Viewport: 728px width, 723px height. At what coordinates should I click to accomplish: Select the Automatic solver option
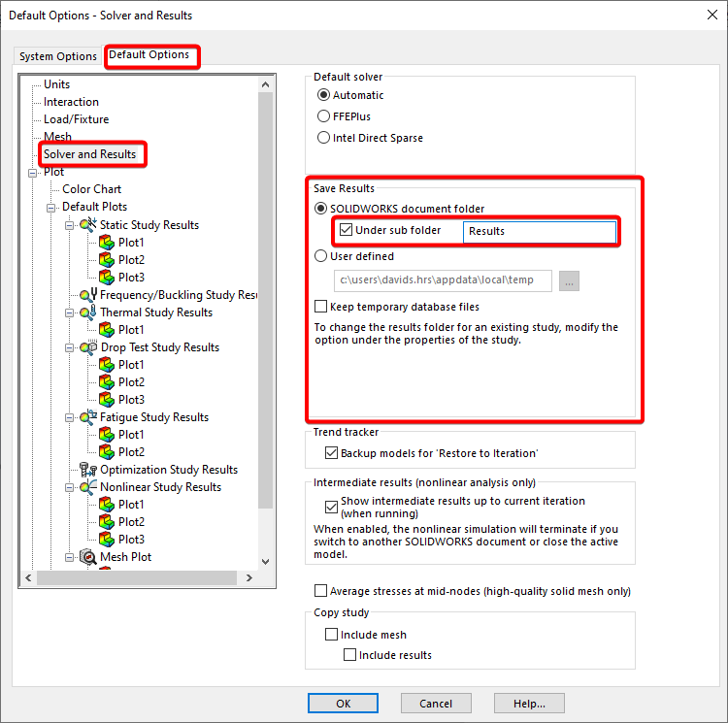[323, 95]
